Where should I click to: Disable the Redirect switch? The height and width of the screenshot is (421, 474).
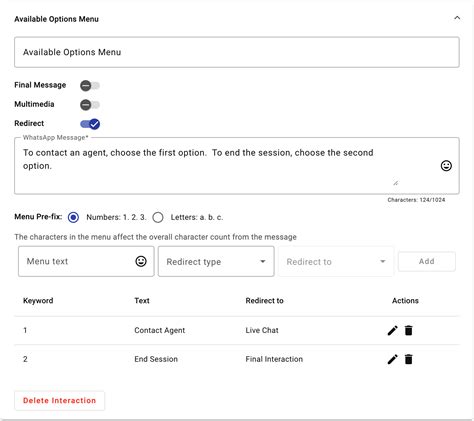(x=90, y=124)
